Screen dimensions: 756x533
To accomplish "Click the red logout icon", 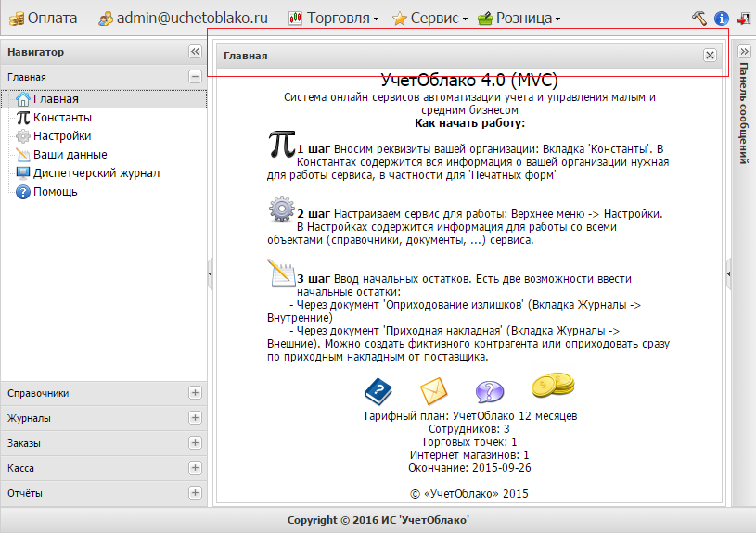I will [743, 19].
